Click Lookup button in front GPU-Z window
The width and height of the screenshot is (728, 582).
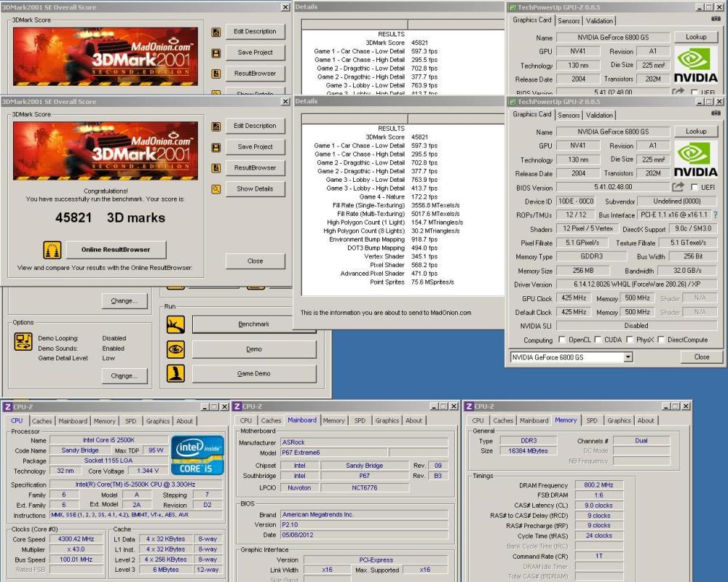pyautogui.click(x=695, y=132)
